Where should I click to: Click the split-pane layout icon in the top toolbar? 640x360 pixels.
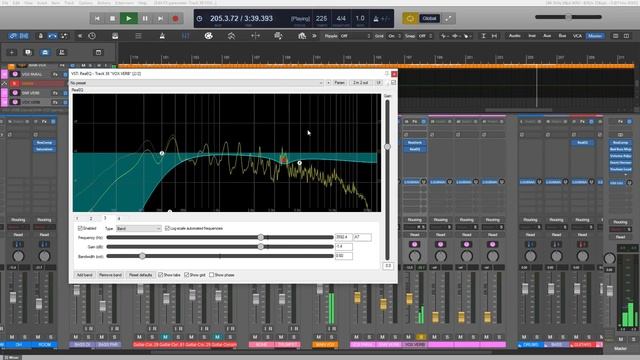[x=627, y=36]
